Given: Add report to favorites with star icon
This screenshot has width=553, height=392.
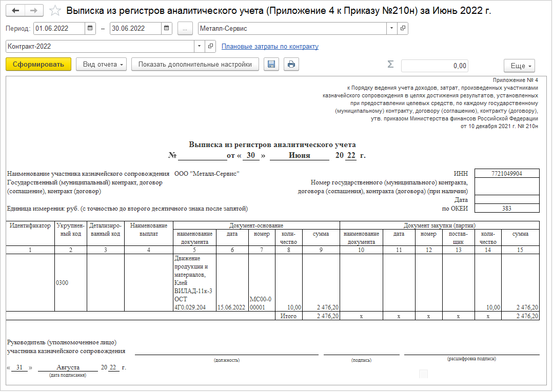Looking at the screenshot, I should click(55, 11).
